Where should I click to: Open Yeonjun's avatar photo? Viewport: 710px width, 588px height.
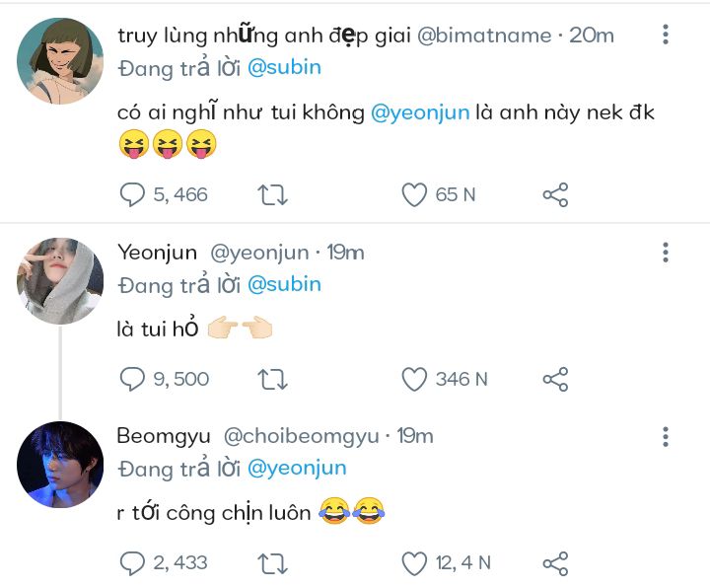pyautogui.click(x=60, y=280)
